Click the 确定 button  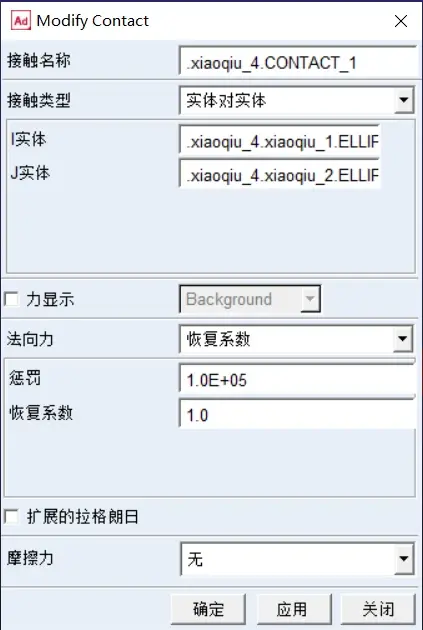pos(208,609)
